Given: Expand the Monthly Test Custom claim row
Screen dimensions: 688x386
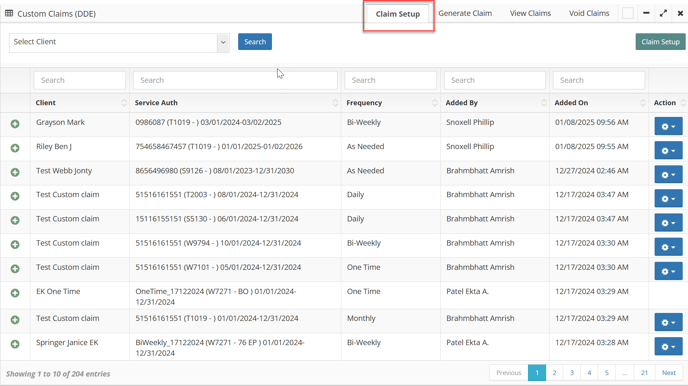Looking at the screenshot, I should (x=15, y=320).
